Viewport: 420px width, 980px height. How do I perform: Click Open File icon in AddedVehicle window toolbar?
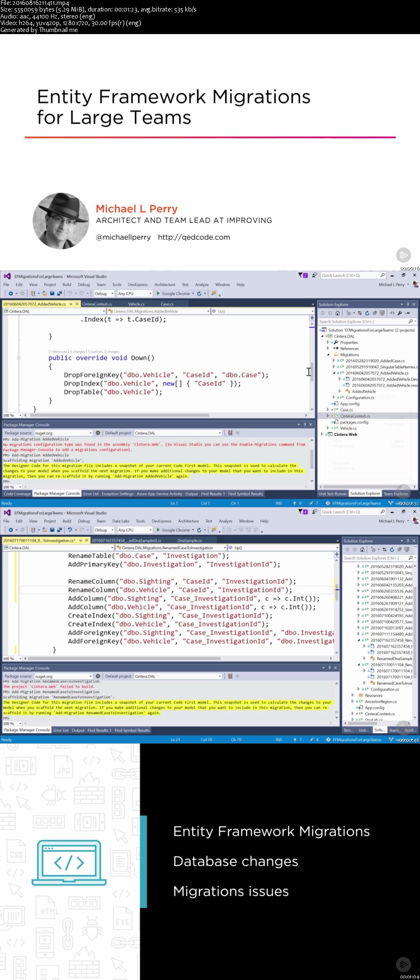click(x=44, y=294)
